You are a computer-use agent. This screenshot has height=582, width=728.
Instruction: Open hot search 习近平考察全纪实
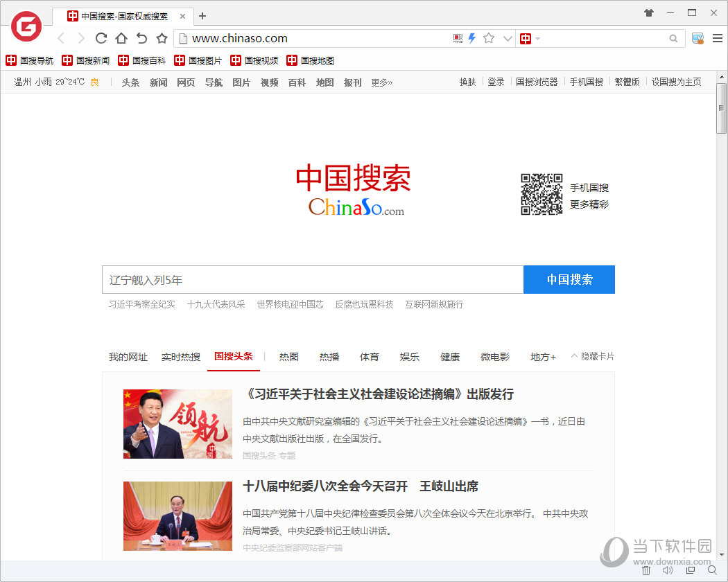point(141,304)
